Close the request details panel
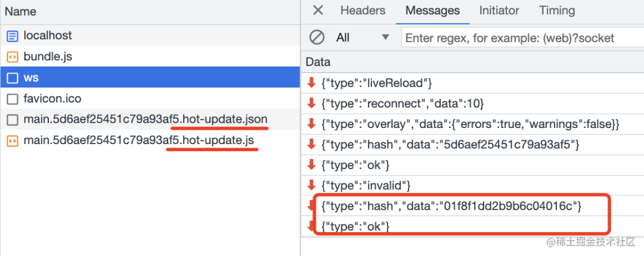The image size is (644, 256). [318, 10]
